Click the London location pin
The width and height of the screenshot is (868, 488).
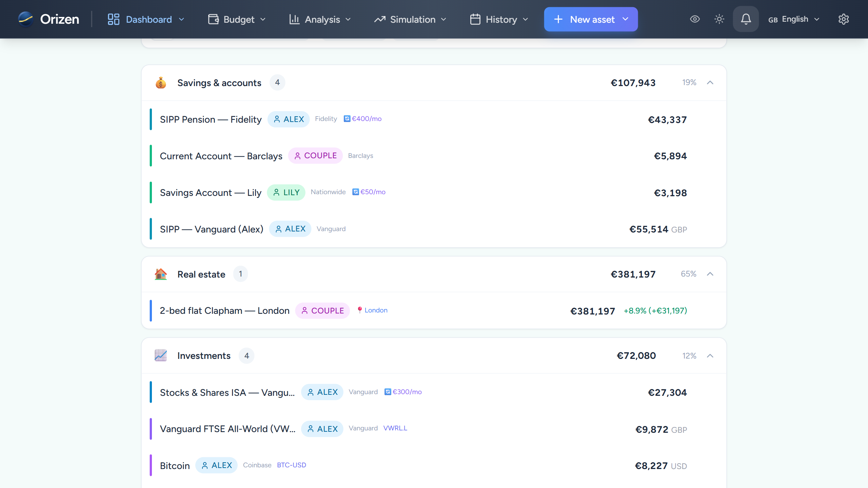point(359,310)
